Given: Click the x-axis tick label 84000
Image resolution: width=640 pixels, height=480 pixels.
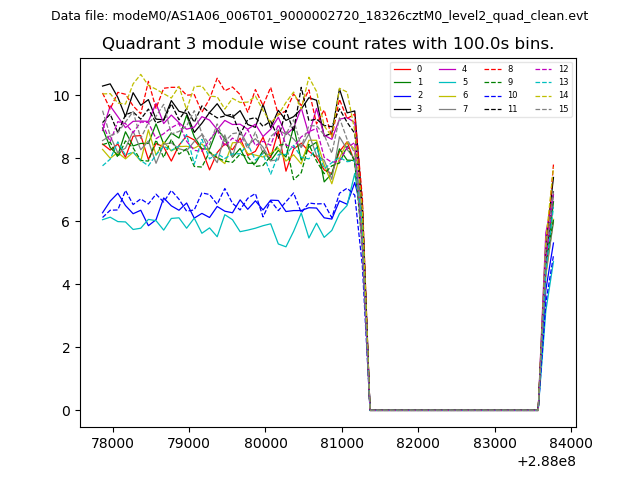Looking at the screenshot, I should [x=571, y=443].
